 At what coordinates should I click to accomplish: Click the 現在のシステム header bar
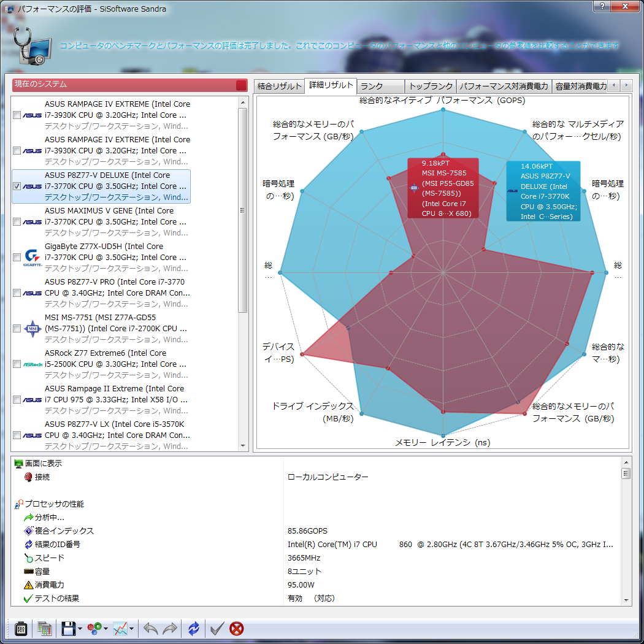pos(130,85)
